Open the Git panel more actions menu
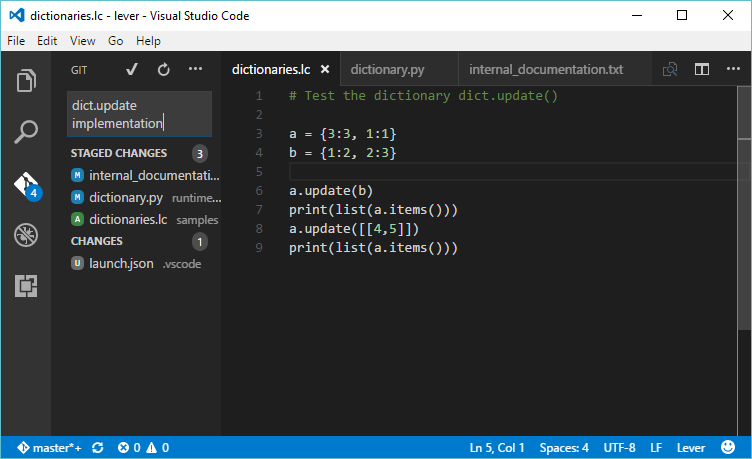Image resolution: width=752 pixels, height=459 pixels. point(195,70)
